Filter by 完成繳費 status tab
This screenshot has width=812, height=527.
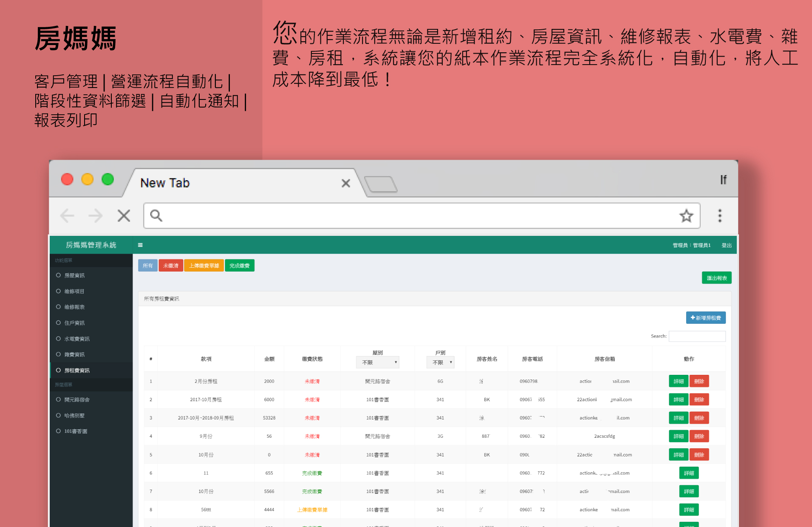coord(240,266)
